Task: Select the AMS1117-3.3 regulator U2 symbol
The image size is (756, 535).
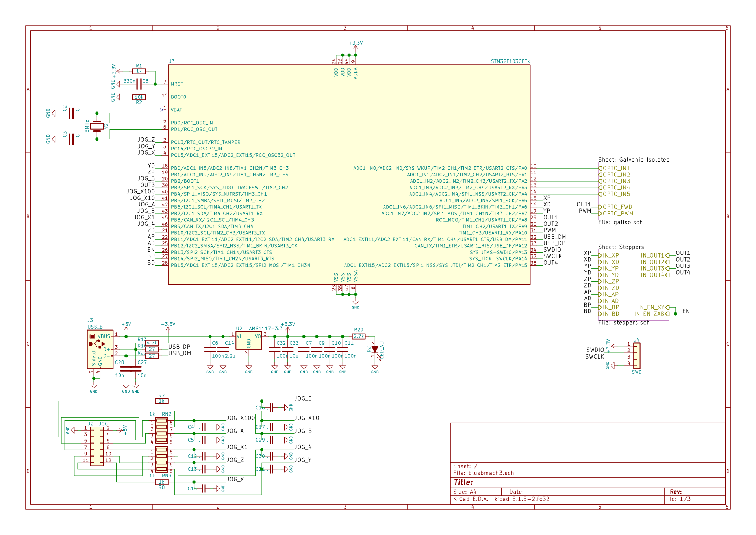Action: coord(248,341)
